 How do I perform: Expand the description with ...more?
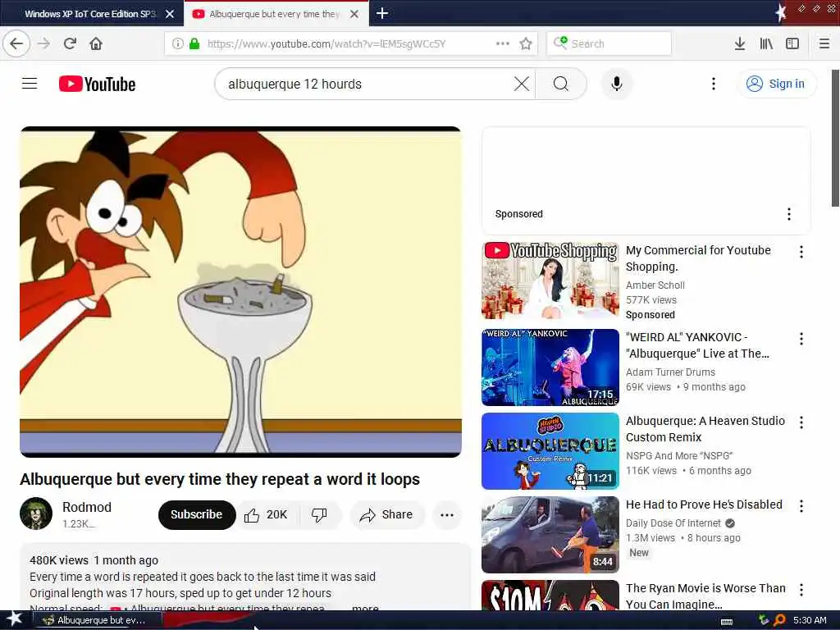tap(365, 608)
